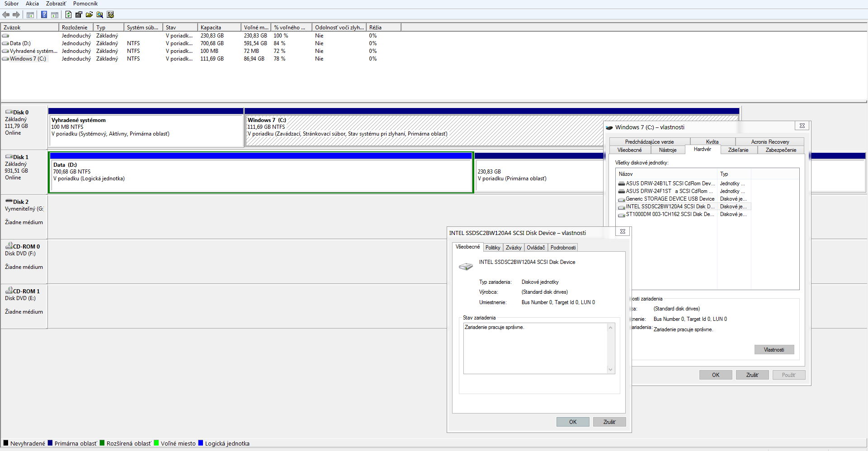Click the blue question mark Help icon
Screen dimensions: 868x451
[44, 15]
